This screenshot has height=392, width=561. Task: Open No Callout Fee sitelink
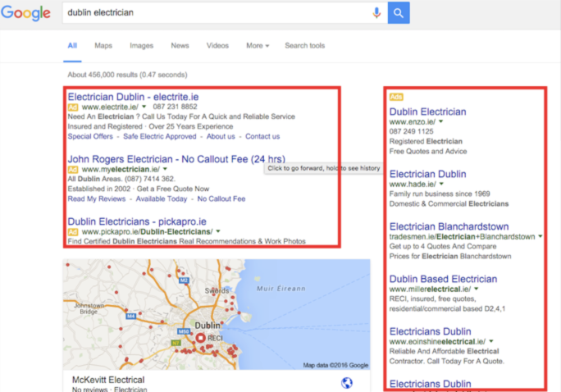(x=221, y=198)
